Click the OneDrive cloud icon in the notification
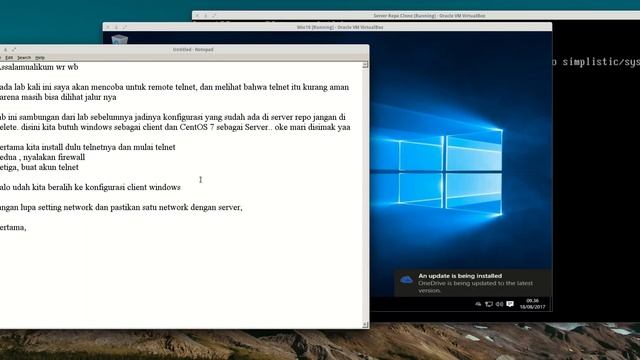Viewport: 640px width, 360px height. coord(406,280)
